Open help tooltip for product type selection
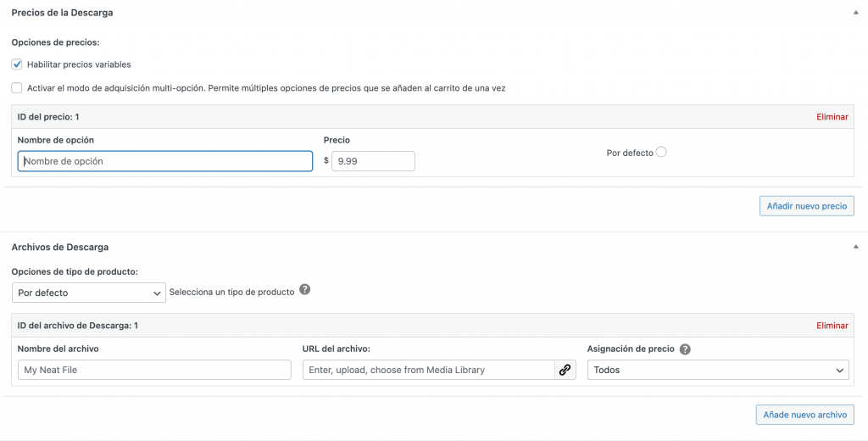Screen dimensions: 868x441 pos(304,290)
